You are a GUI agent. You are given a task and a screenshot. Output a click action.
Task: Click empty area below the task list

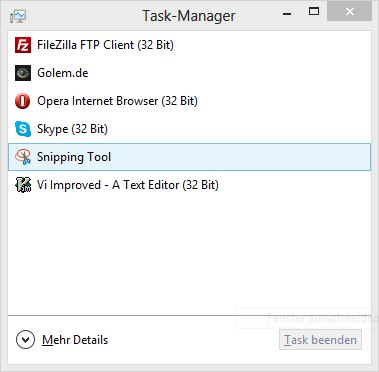pyautogui.click(x=189, y=253)
